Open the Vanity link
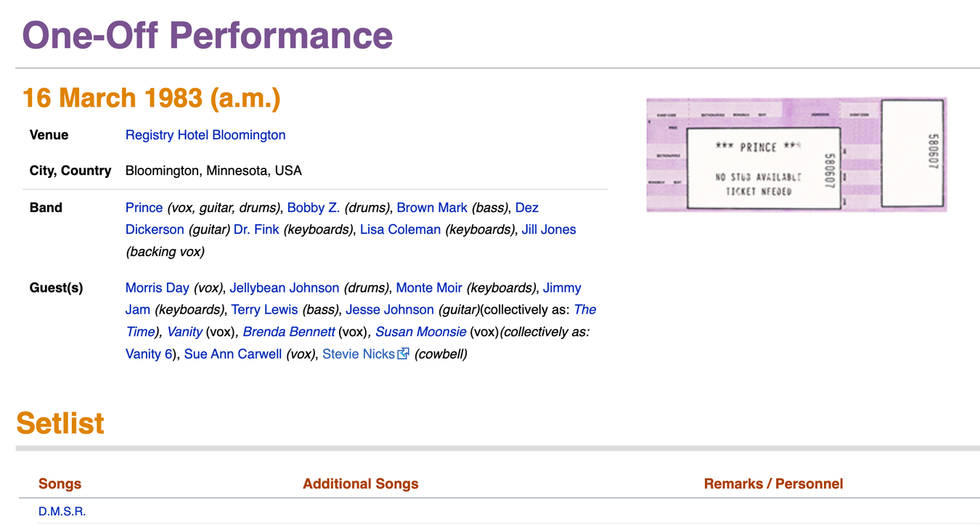 tap(185, 332)
